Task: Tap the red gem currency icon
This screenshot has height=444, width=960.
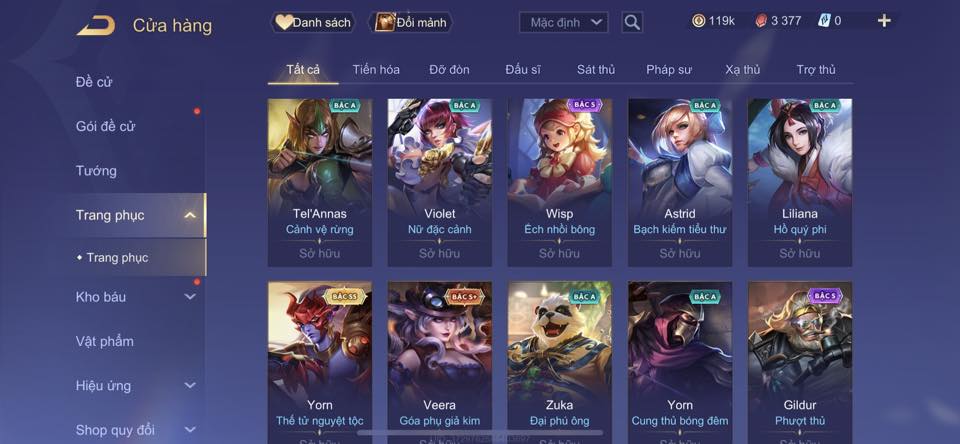Action: 760,21
